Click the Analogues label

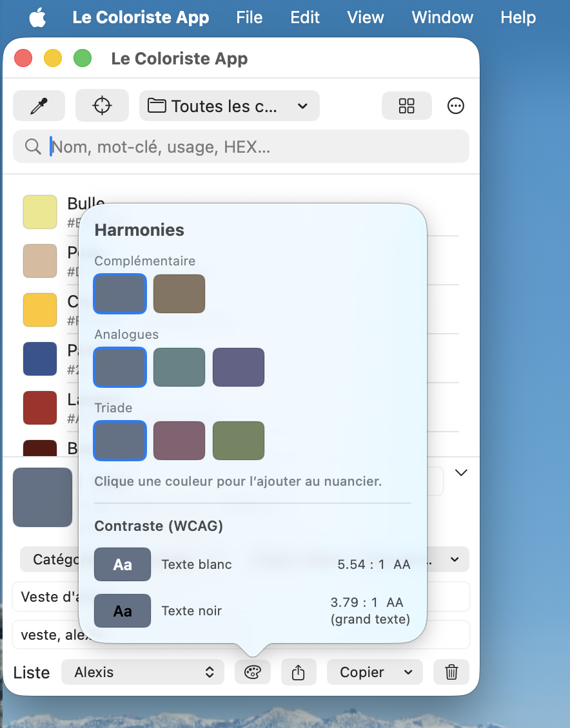[x=126, y=334]
